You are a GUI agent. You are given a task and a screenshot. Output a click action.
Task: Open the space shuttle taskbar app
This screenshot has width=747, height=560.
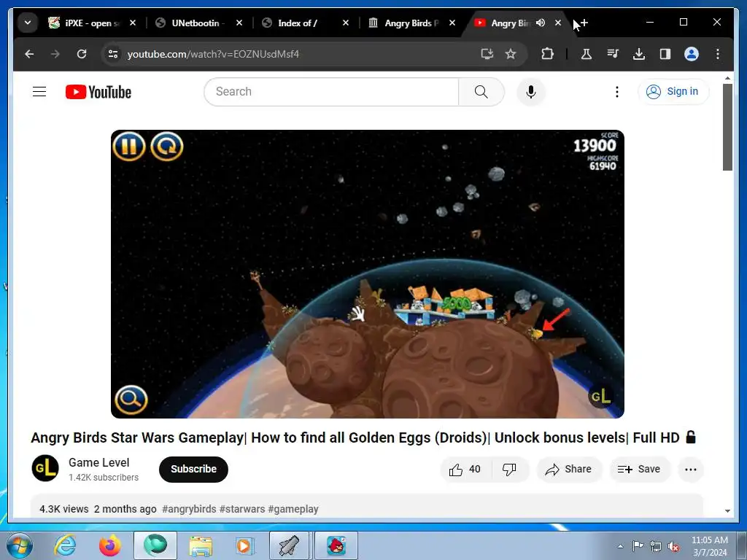pyautogui.click(x=289, y=545)
